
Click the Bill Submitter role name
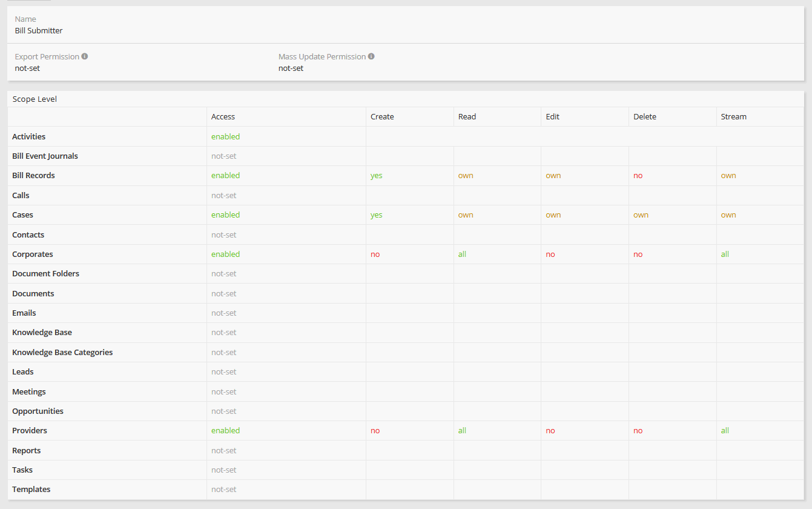39,30
